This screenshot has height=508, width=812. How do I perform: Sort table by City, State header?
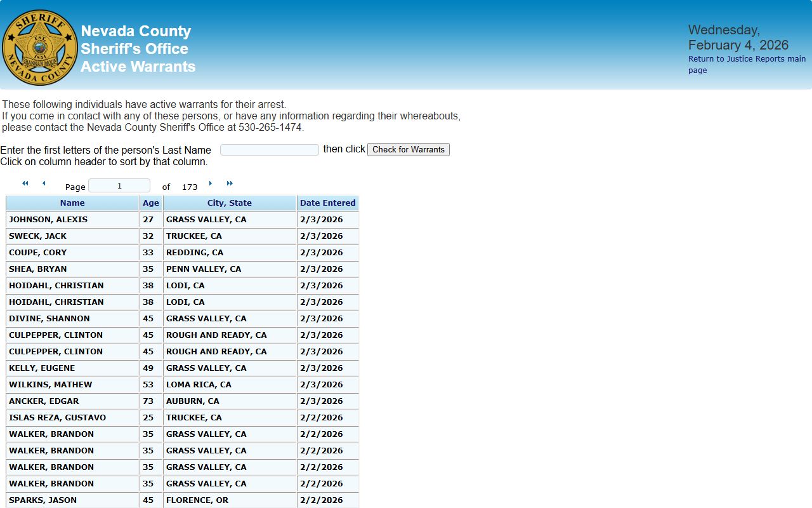(230, 203)
